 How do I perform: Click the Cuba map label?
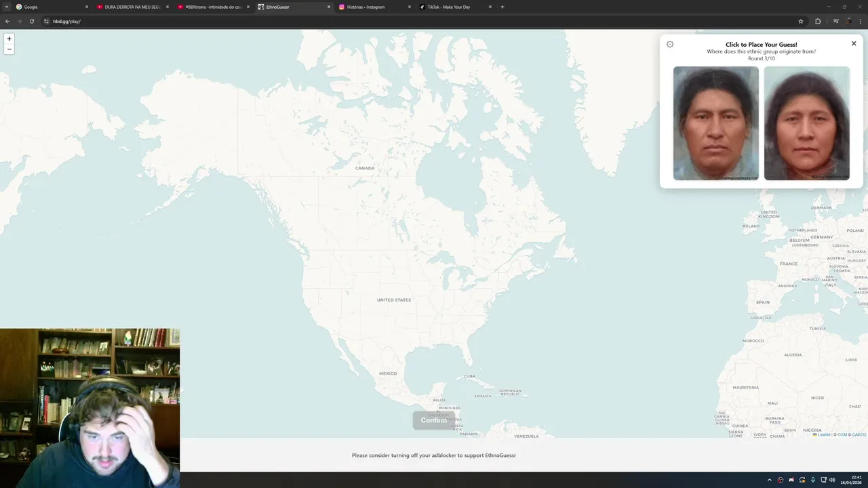pyautogui.click(x=470, y=376)
